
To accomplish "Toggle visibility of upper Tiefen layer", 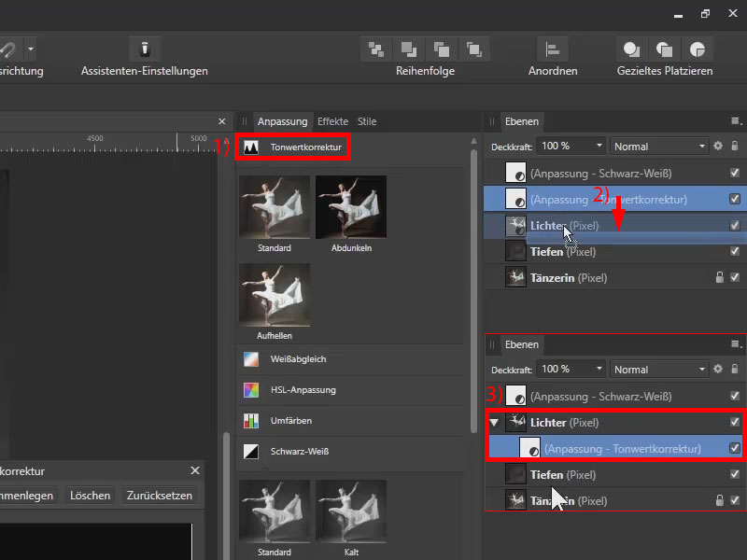I will pos(735,251).
